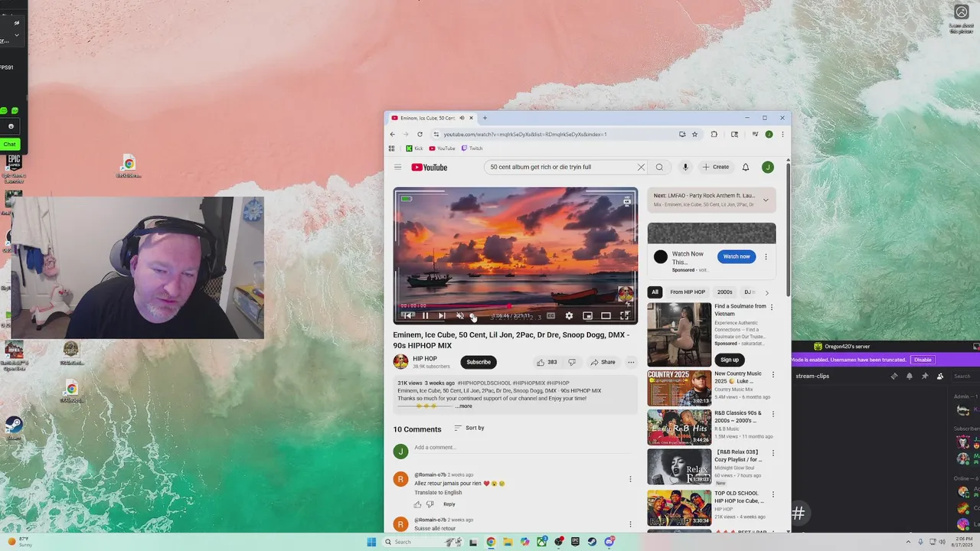This screenshot has height=551, width=980.
Task: Clear the YouTube search box text
Action: (x=641, y=167)
